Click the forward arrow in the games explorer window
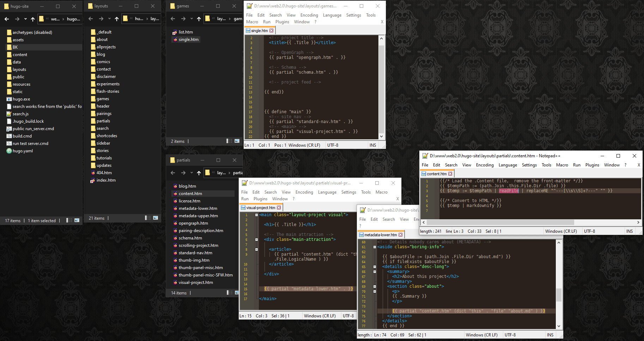 (183, 19)
